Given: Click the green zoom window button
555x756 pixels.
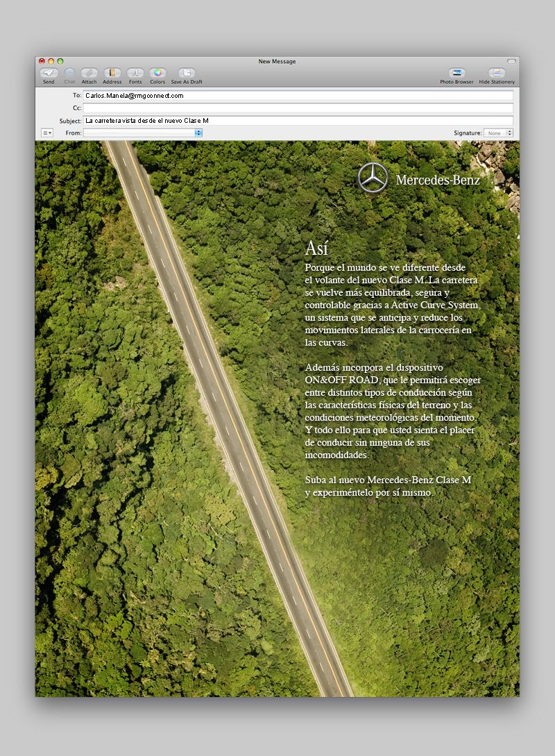Looking at the screenshot, I should click(x=60, y=61).
